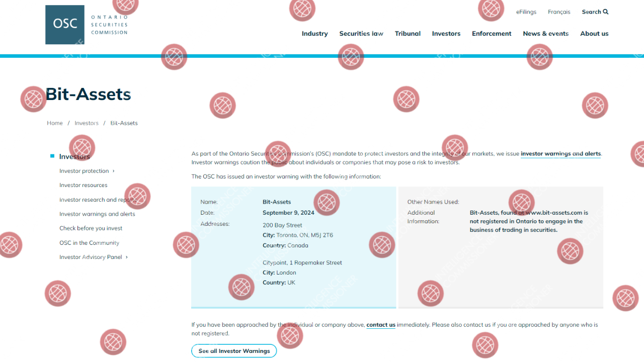
Task: Open the Search magnifier icon
Action: click(x=606, y=12)
